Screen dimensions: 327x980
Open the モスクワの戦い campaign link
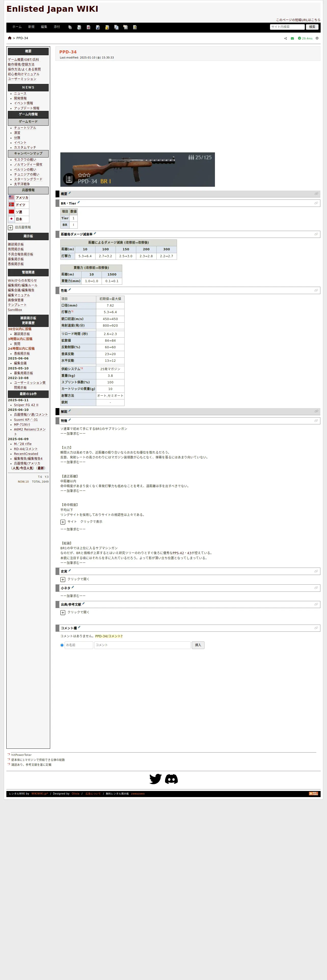click(25, 160)
